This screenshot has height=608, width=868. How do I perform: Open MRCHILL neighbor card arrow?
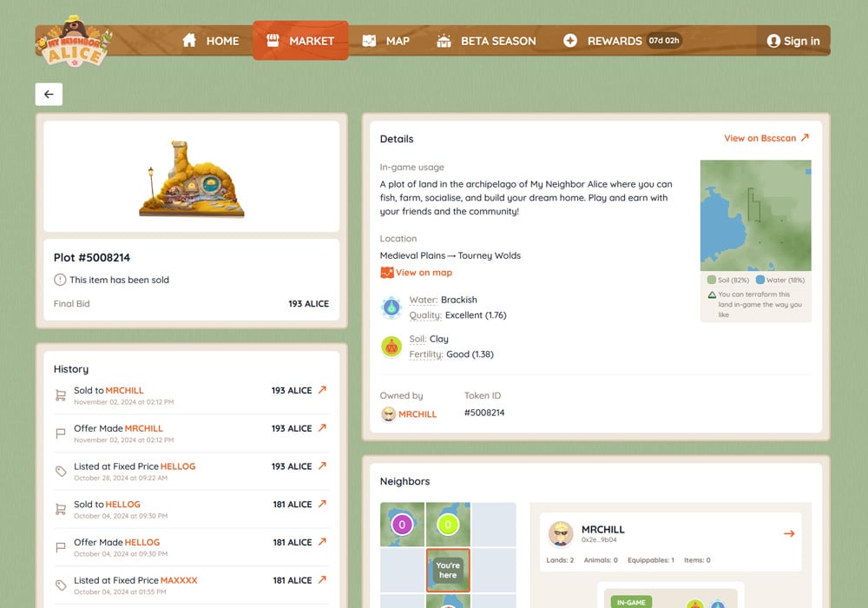[x=789, y=534]
